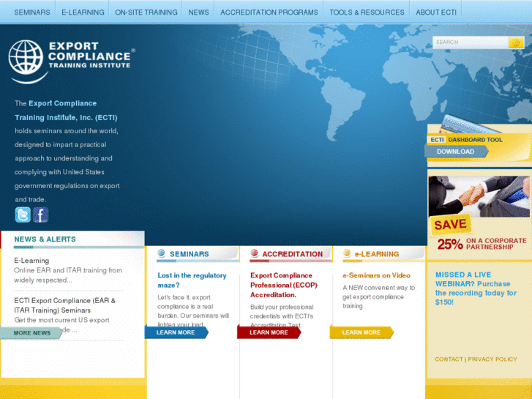Click the News & Alerts heading
This screenshot has width=532, height=399.
click(45, 239)
